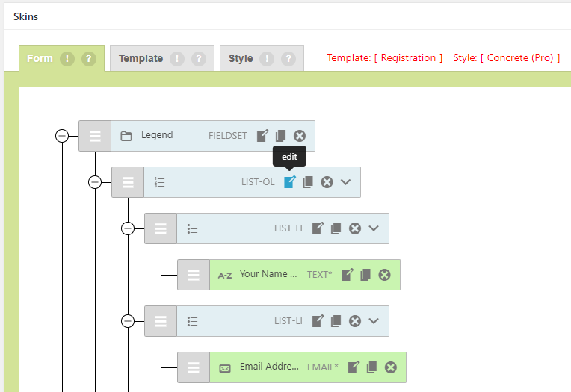The width and height of the screenshot is (571, 392).
Task: Remove the Your Name text field
Action: point(384,275)
